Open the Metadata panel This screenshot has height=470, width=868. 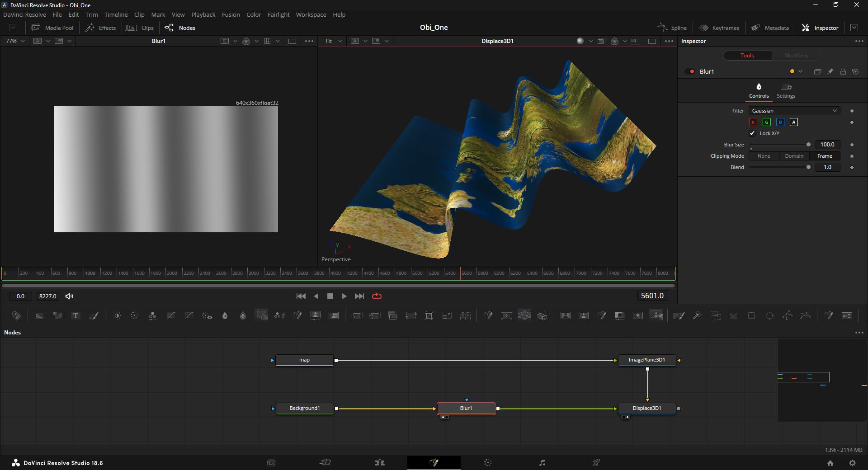coord(770,28)
